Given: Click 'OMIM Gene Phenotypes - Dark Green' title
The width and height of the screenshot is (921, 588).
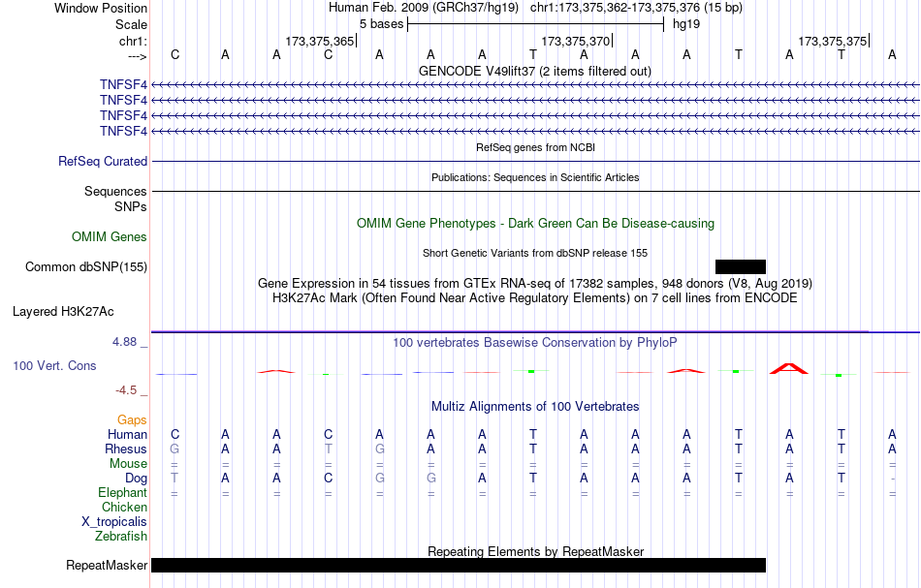Looking at the screenshot, I should tap(536, 224).
